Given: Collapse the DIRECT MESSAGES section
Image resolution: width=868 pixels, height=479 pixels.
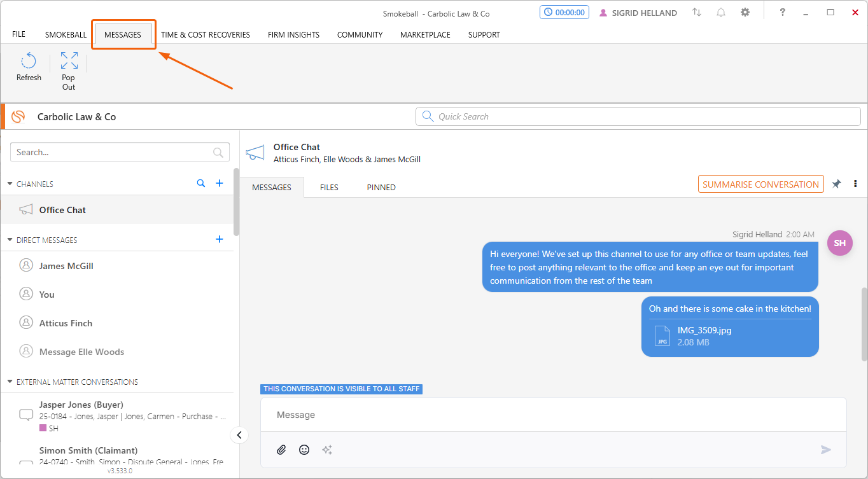Looking at the screenshot, I should click(x=10, y=240).
